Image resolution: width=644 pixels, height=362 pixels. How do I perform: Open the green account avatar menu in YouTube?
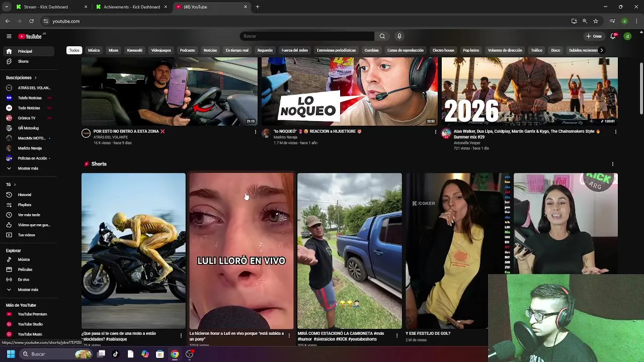(x=627, y=36)
